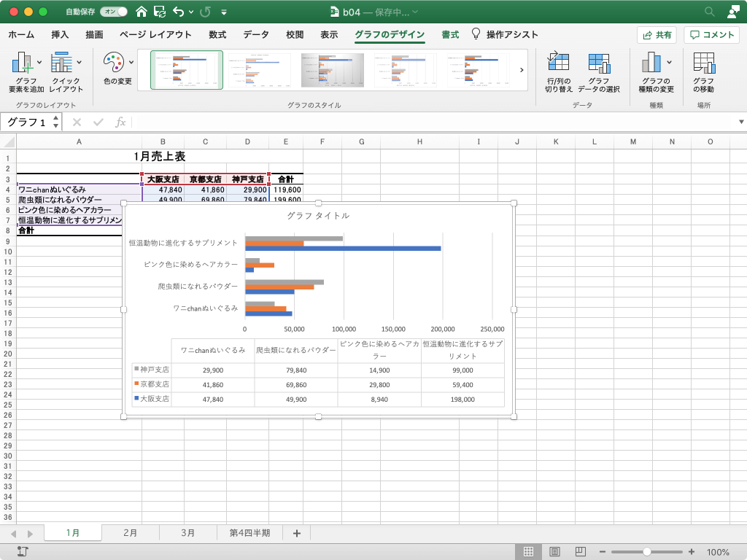Screen dimensions: 747x560
Task: Switch to Page Break Preview view
Action: [x=580, y=551]
